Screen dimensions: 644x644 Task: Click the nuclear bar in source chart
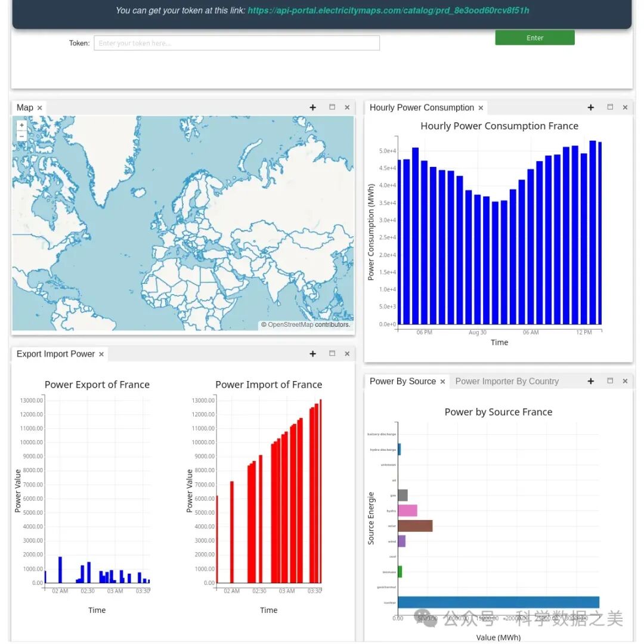click(498, 602)
